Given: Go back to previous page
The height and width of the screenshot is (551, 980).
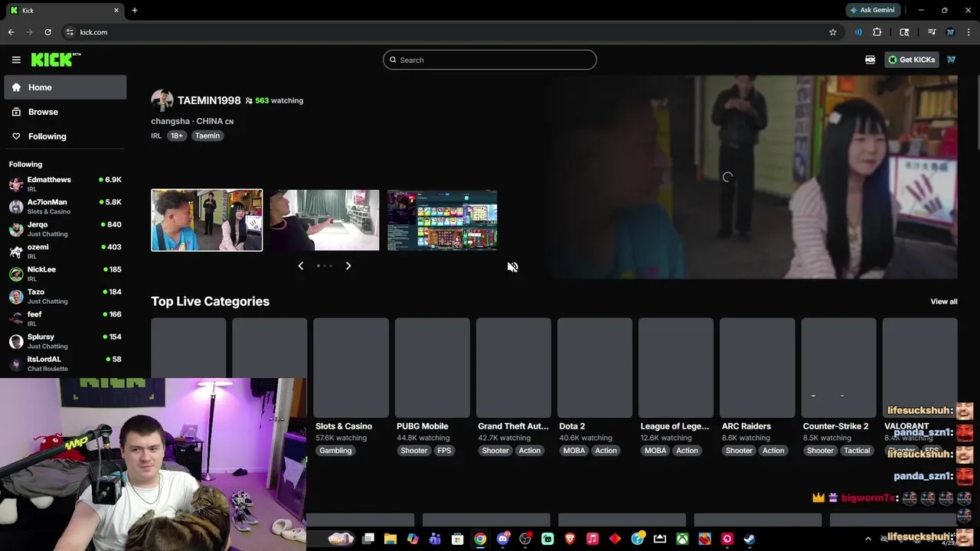Looking at the screenshot, I should pyautogui.click(x=11, y=32).
